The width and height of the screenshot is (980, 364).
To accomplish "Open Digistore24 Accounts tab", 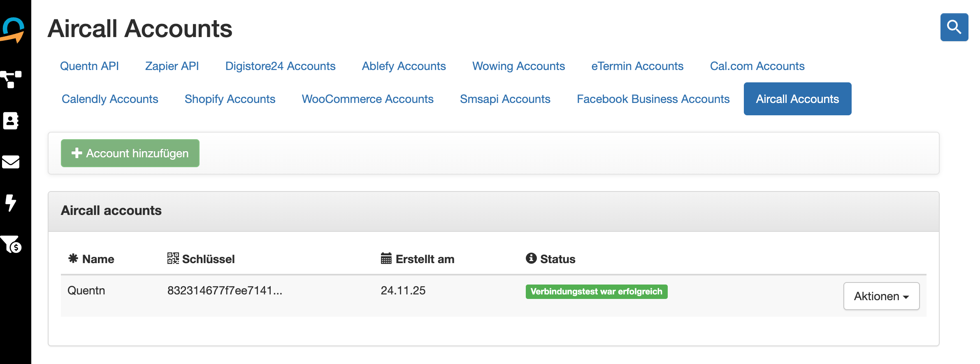I will coord(280,66).
